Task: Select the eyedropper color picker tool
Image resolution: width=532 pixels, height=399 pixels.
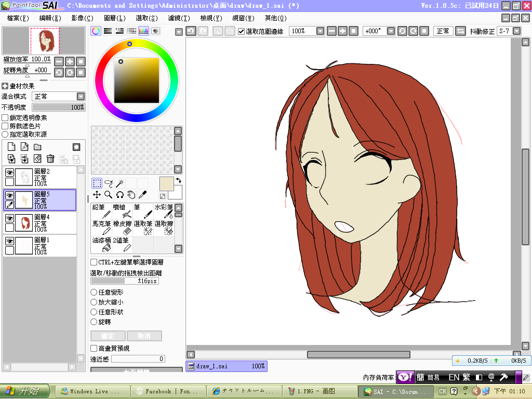Action: 143,194
